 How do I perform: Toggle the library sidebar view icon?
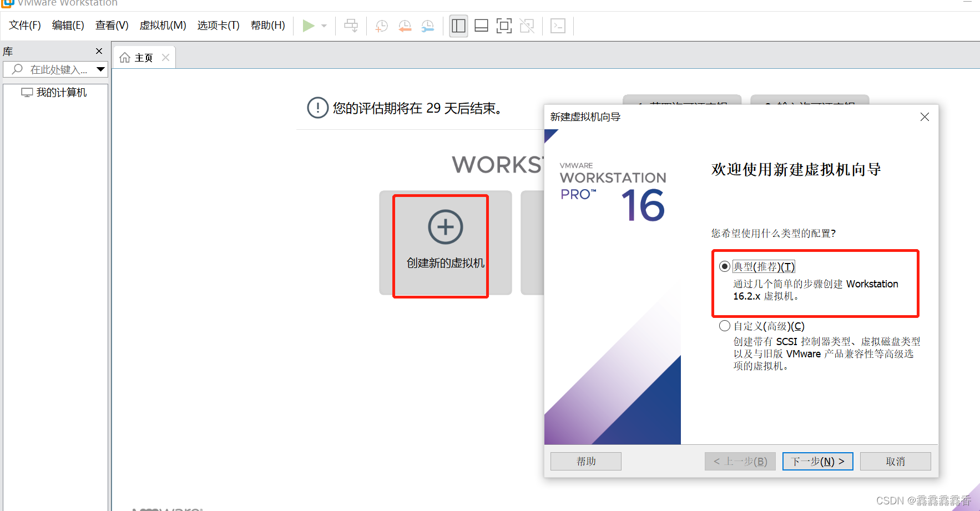[458, 26]
